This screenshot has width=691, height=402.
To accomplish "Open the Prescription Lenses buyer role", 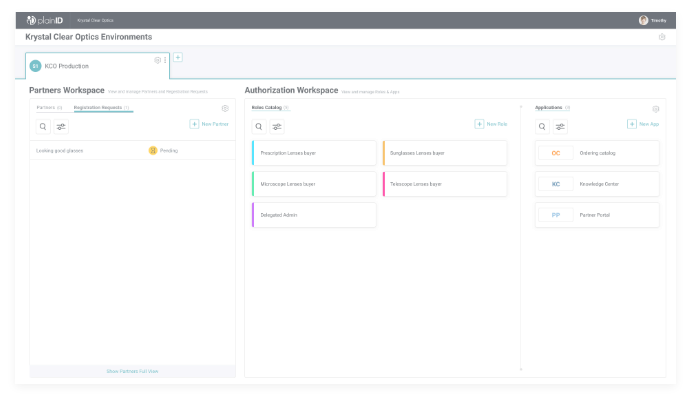I will click(x=314, y=153).
